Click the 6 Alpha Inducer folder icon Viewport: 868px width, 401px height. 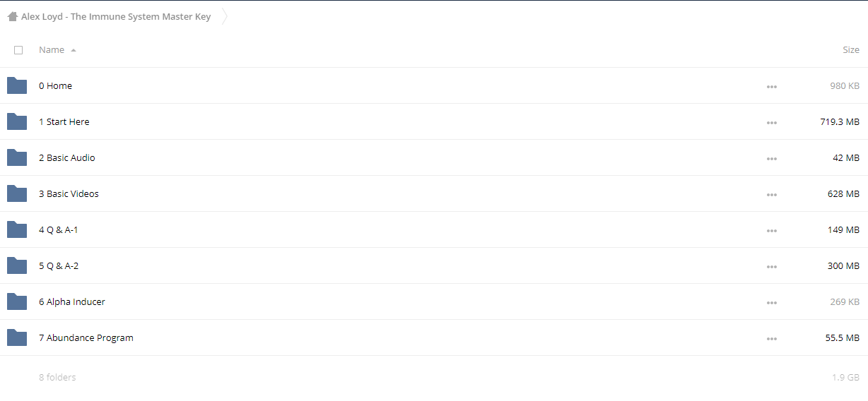pyautogui.click(x=17, y=301)
